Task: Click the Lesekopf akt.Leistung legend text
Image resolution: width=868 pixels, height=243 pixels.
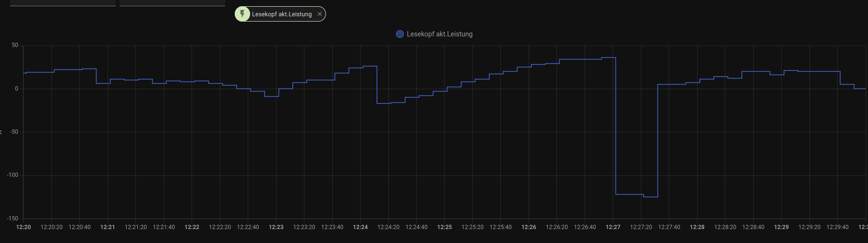Action: click(439, 34)
